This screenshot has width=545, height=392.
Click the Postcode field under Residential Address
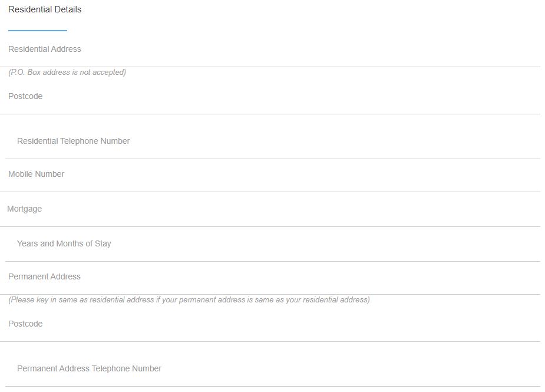point(271,97)
